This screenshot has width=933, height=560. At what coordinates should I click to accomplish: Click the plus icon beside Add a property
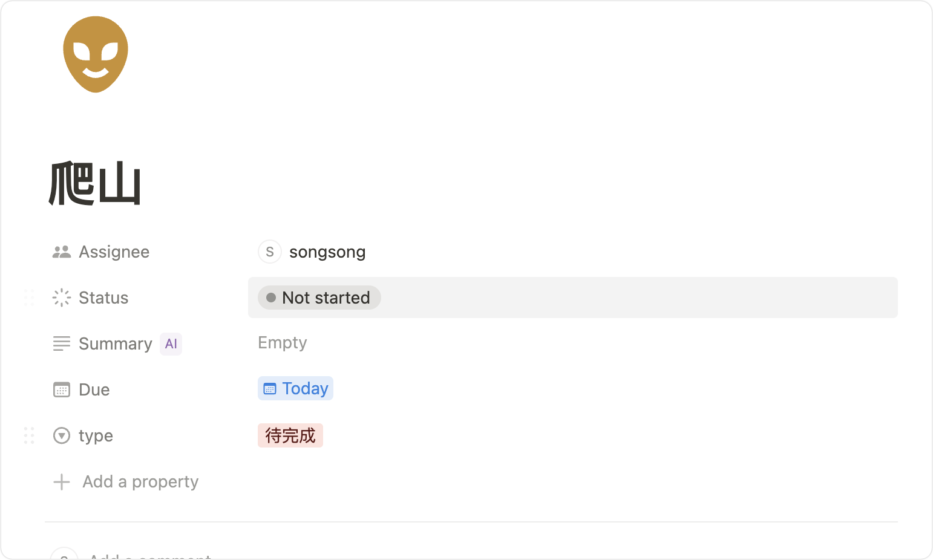point(62,482)
